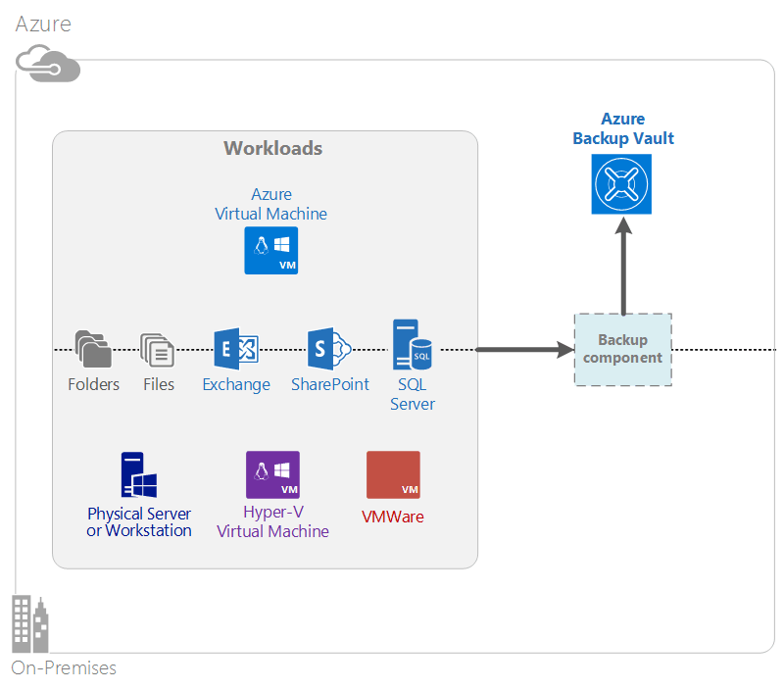Click the Azure Backup Vault label

tap(623, 128)
